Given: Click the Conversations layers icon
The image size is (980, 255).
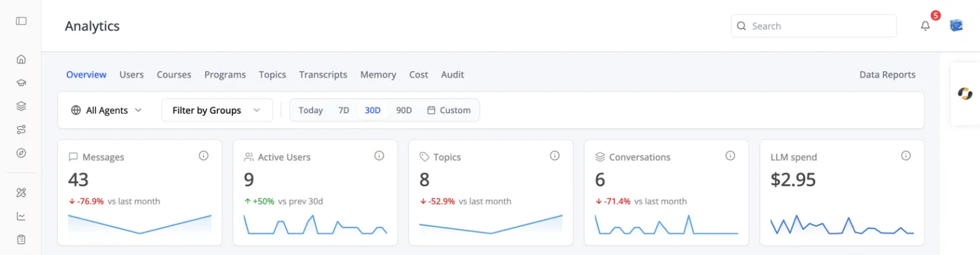Looking at the screenshot, I should click(600, 157).
